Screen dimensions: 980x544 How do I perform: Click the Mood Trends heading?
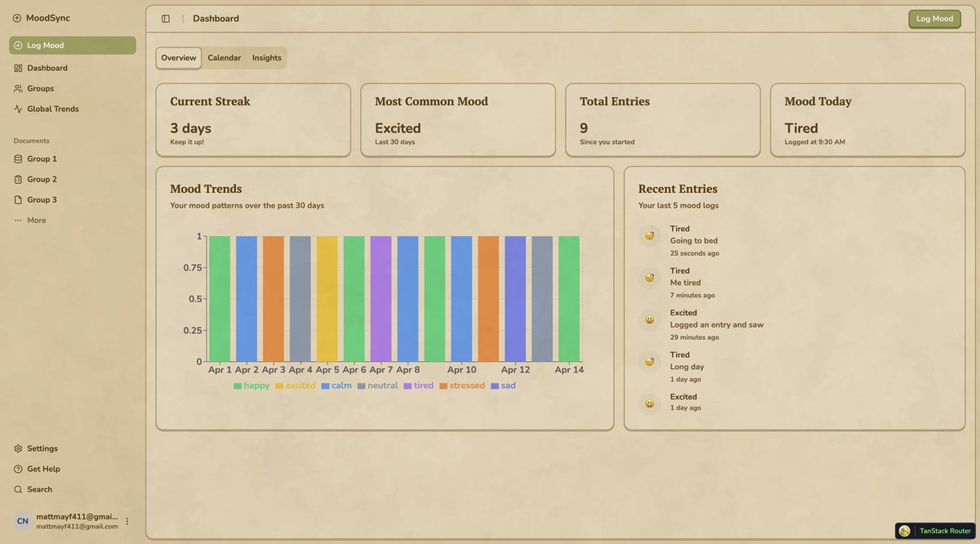[206, 189]
